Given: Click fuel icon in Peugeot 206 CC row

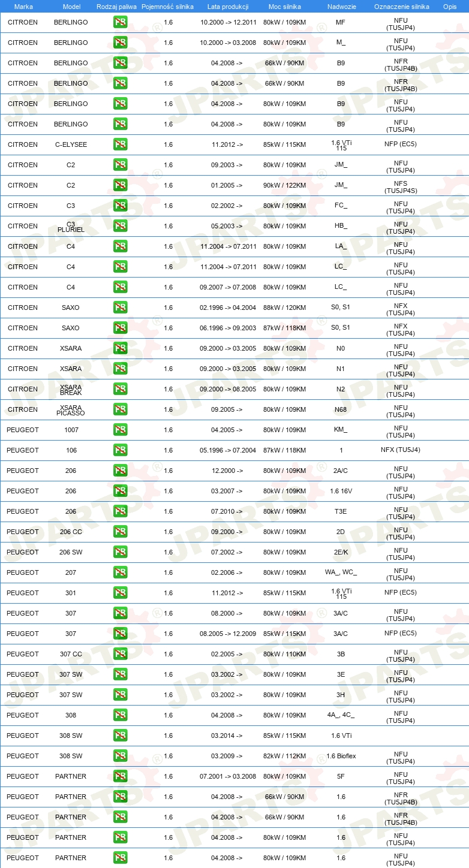Looking at the screenshot, I should click(120, 532).
